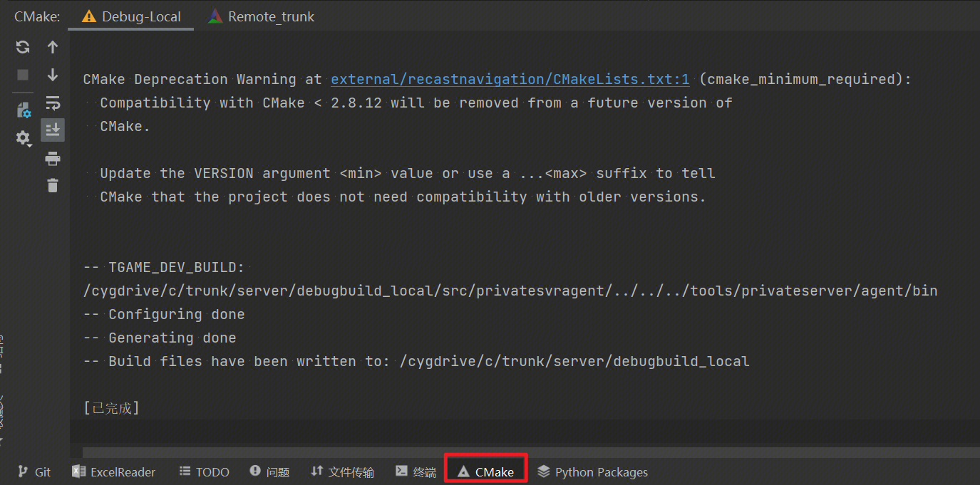Jump down the stack trace with down arrow
This screenshot has width=980, height=485.
click(x=53, y=75)
